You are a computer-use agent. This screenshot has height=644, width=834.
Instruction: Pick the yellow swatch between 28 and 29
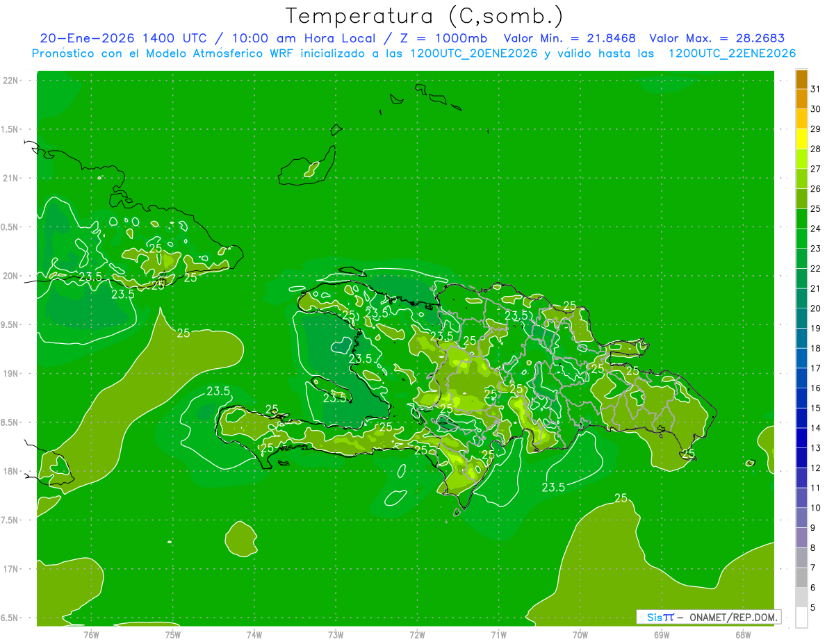click(801, 139)
